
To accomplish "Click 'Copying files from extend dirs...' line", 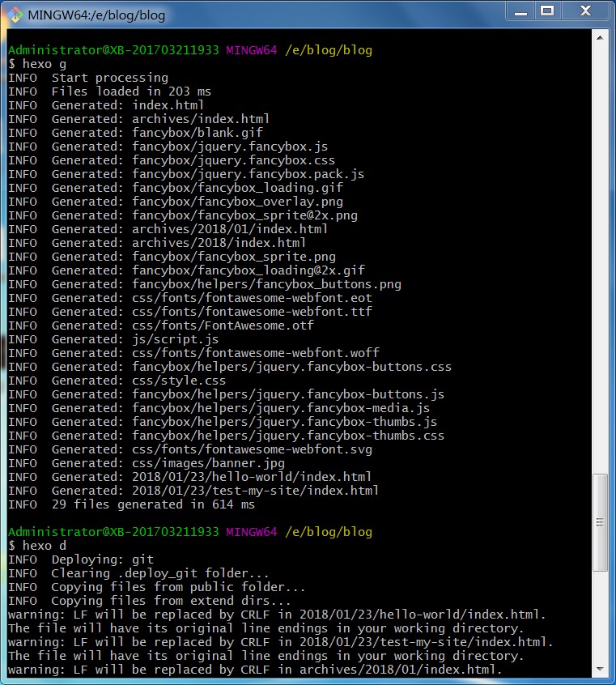I will (x=150, y=601).
